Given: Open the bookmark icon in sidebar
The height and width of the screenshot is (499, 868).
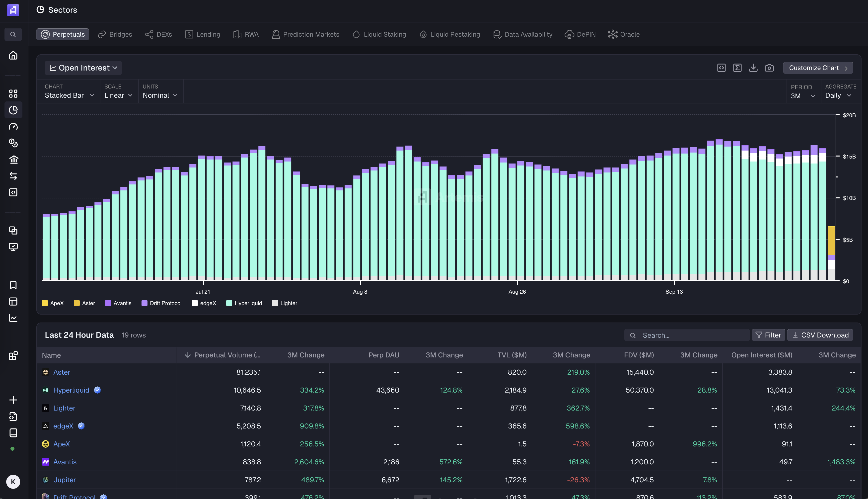Looking at the screenshot, I should tap(13, 285).
